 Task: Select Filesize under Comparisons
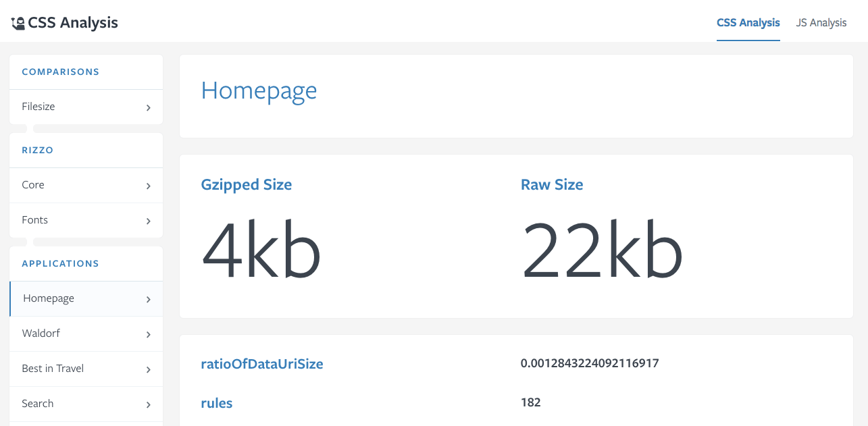39,107
